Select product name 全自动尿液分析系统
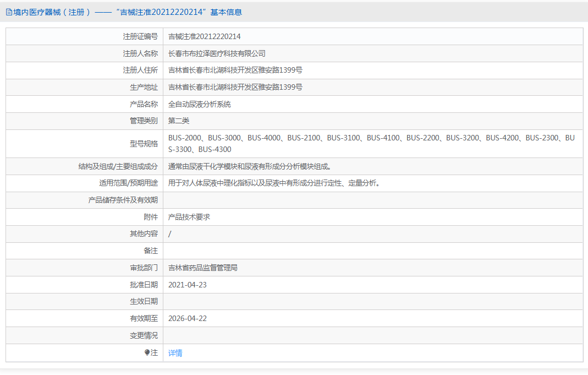Screen dimensions: 588x375 coord(200,105)
